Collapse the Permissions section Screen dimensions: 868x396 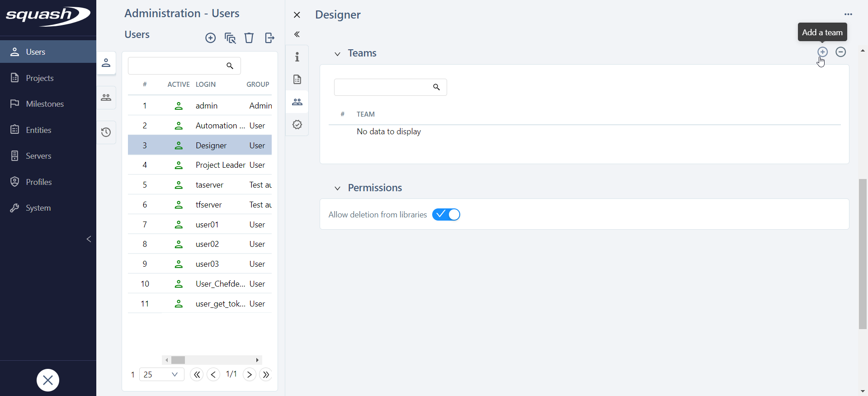coord(337,188)
